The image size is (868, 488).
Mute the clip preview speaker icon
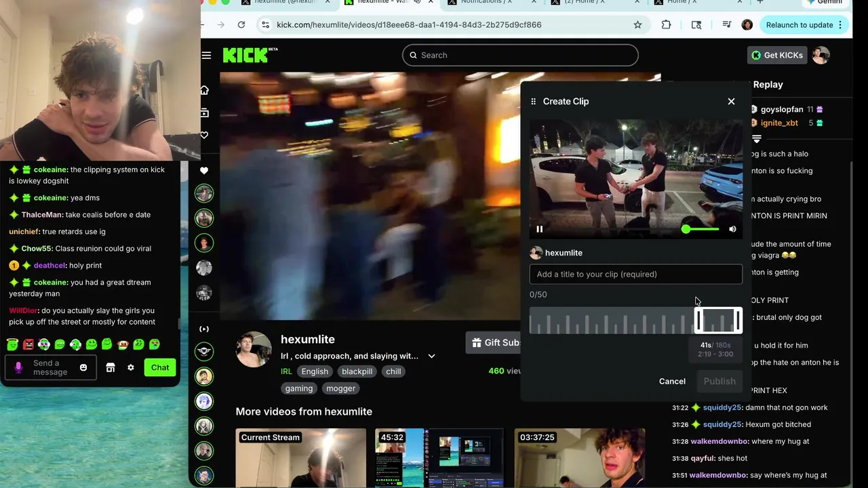[732, 230]
